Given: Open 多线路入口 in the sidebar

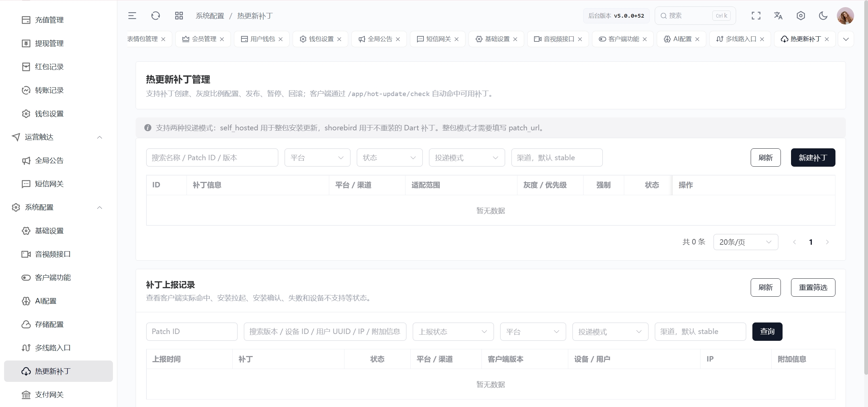Looking at the screenshot, I should click(58, 348).
